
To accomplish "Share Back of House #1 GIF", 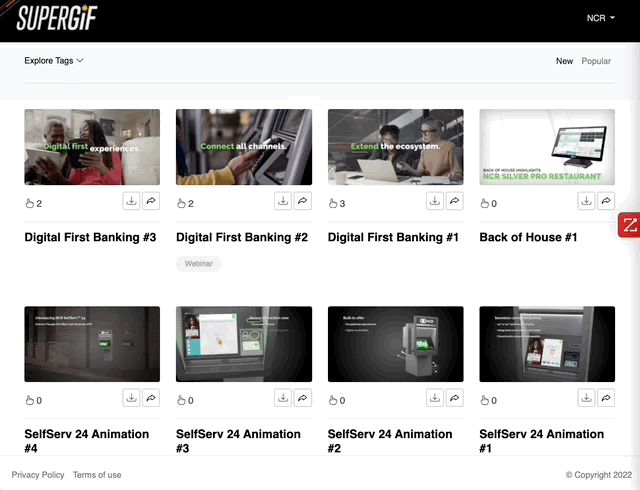I will 606,201.
